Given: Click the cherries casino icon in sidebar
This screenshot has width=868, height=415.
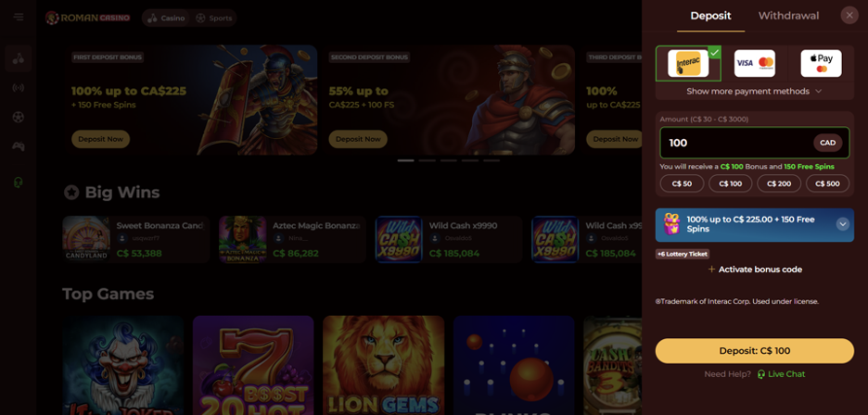Looking at the screenshot, I should pyautogui.click(x=19, y=58).
